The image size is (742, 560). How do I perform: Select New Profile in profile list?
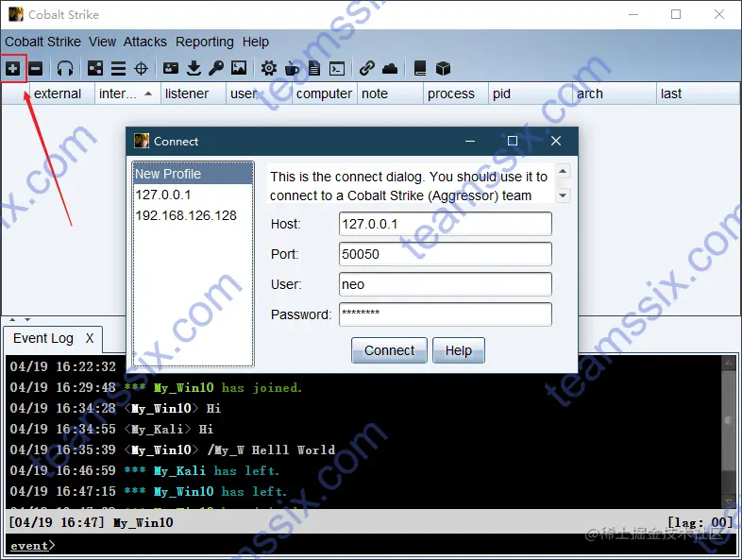point(194,174)
